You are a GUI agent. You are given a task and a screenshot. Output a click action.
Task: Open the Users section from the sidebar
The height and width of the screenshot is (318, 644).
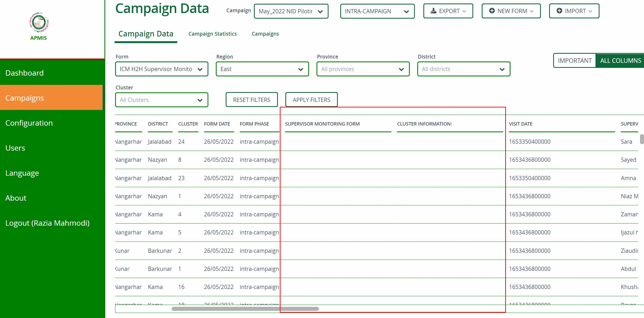pyautogui.click(x=15, y=148)
